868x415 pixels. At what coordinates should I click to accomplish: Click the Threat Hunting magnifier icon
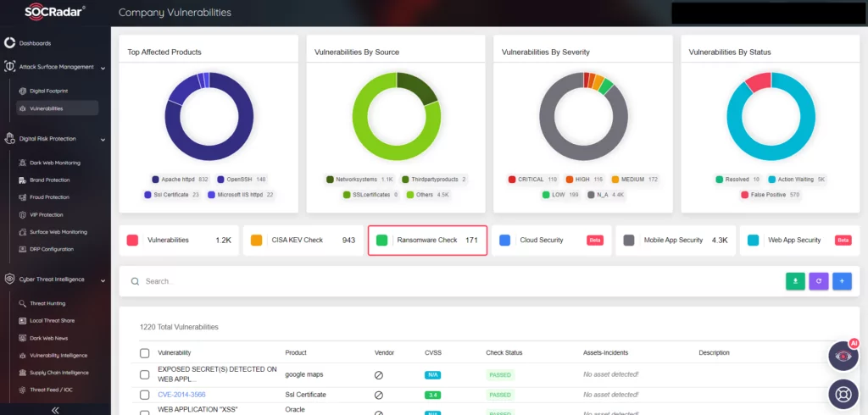[x=23, y=303]
